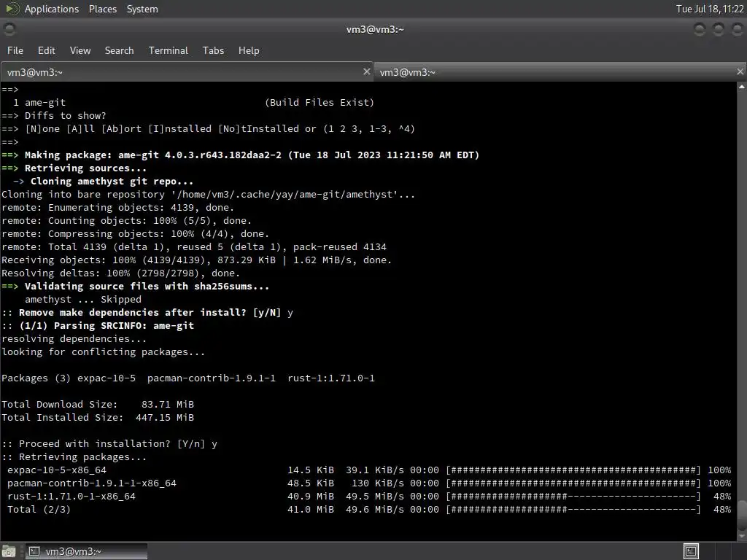Select the vm3@vm3:~ taskbar window button

click(86, 551)
